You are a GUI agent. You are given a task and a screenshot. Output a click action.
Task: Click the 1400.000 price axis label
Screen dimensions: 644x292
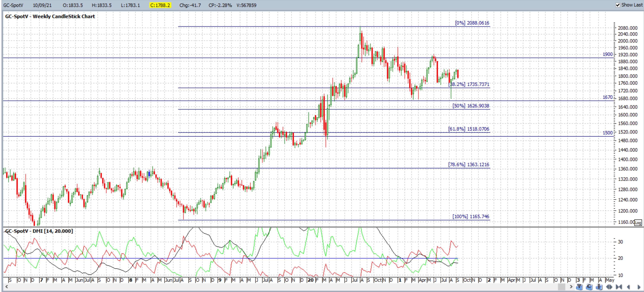pos(628,159)
